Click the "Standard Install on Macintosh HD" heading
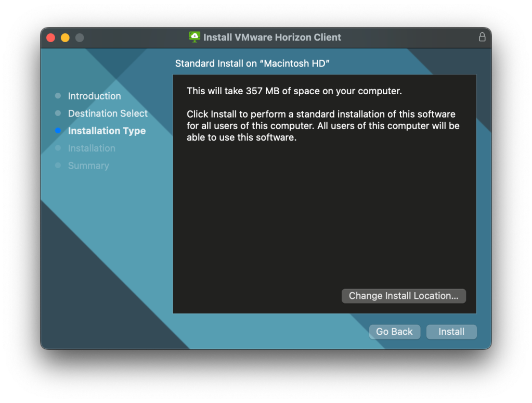The width and height of the screenshot is (532, 403). click(x=253, y=64)
